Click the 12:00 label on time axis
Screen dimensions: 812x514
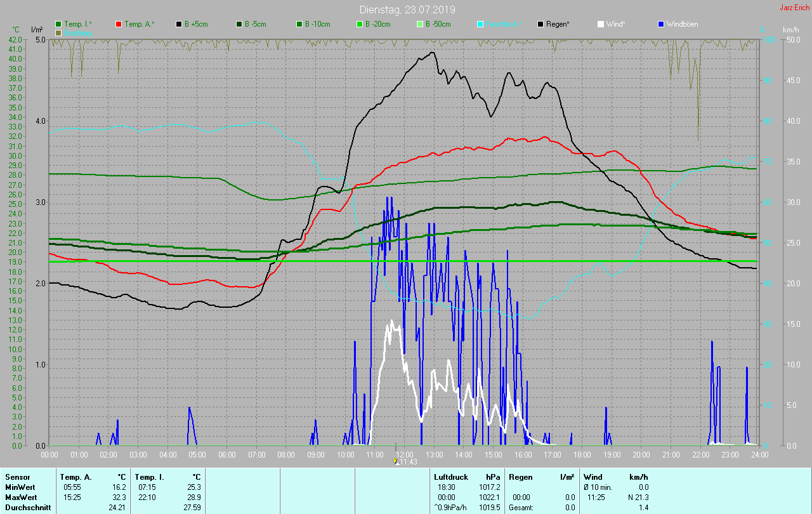point(404,455)
